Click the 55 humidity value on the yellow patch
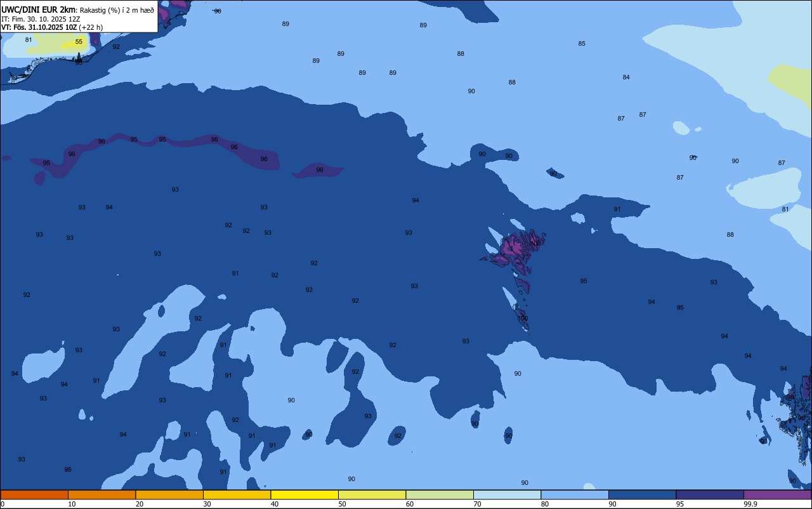The height and width of the screenshot is (509, 812). (79, 42)
